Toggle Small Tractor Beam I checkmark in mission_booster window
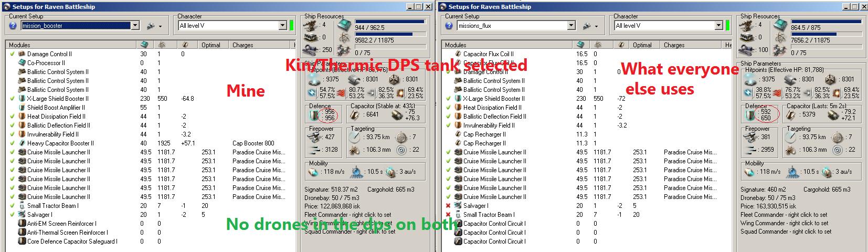This screenshot has width=868, height=252. point(12,205)
